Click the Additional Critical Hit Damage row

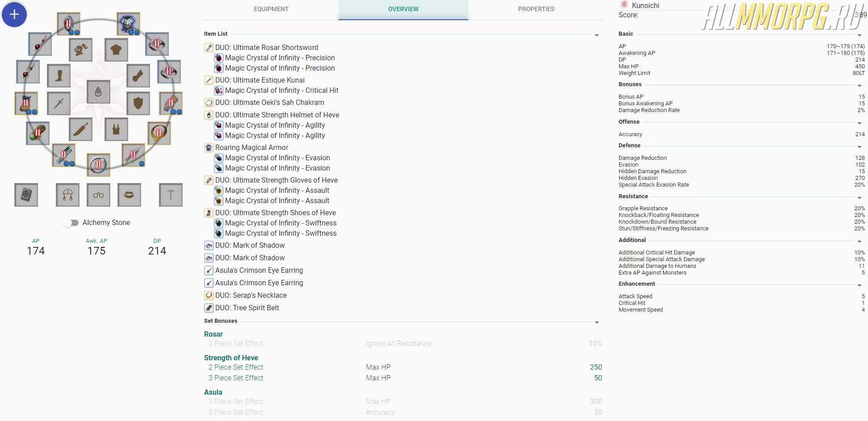[742, 252]
